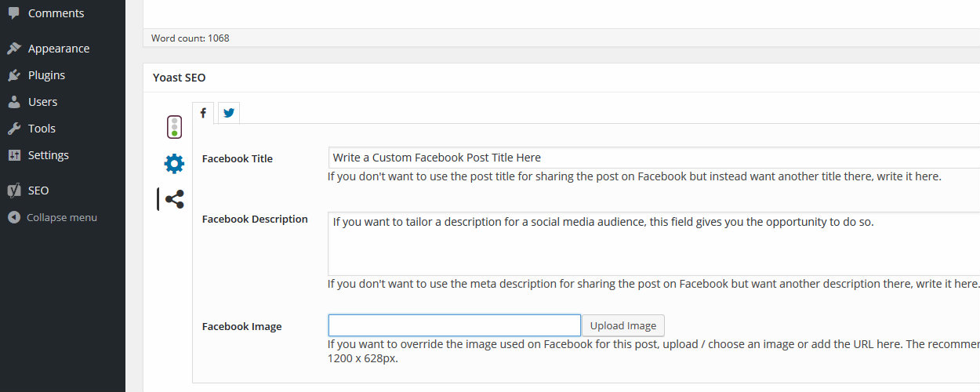Click the Appearance paintbrush icon

[14, 49]
